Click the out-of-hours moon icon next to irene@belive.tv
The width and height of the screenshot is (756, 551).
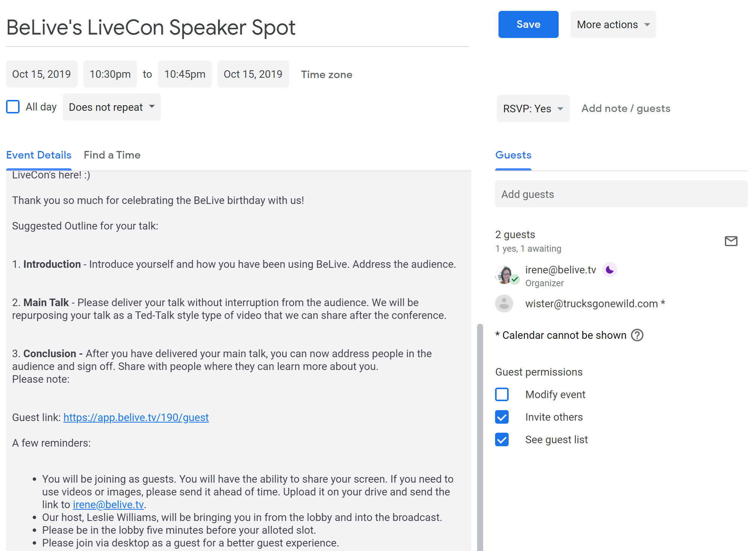click(x=609, y=270)
